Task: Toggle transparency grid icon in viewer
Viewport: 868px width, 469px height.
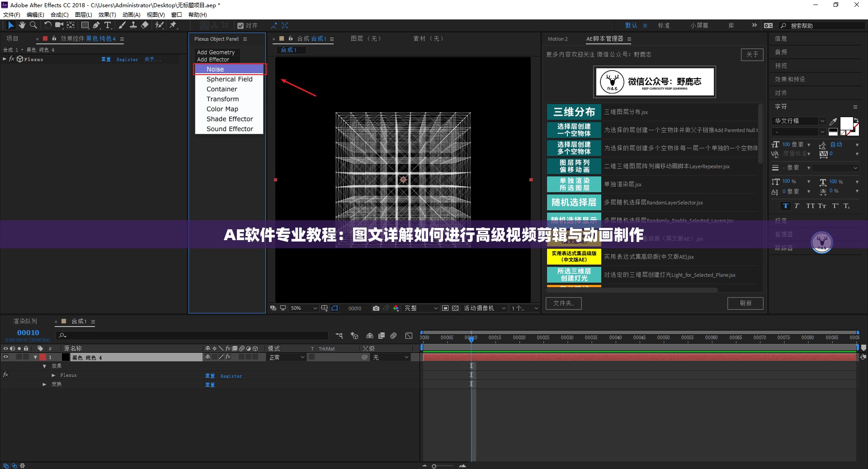Action: [x=455, y=308]
